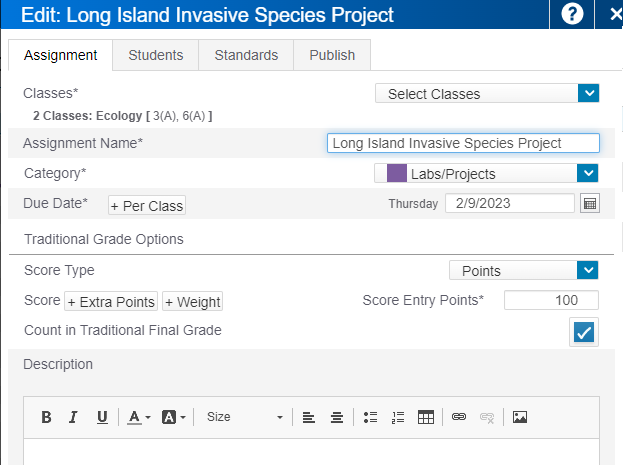623x465 pixels.
Task: Open the due date calendar picker
Action: (590, 203)
